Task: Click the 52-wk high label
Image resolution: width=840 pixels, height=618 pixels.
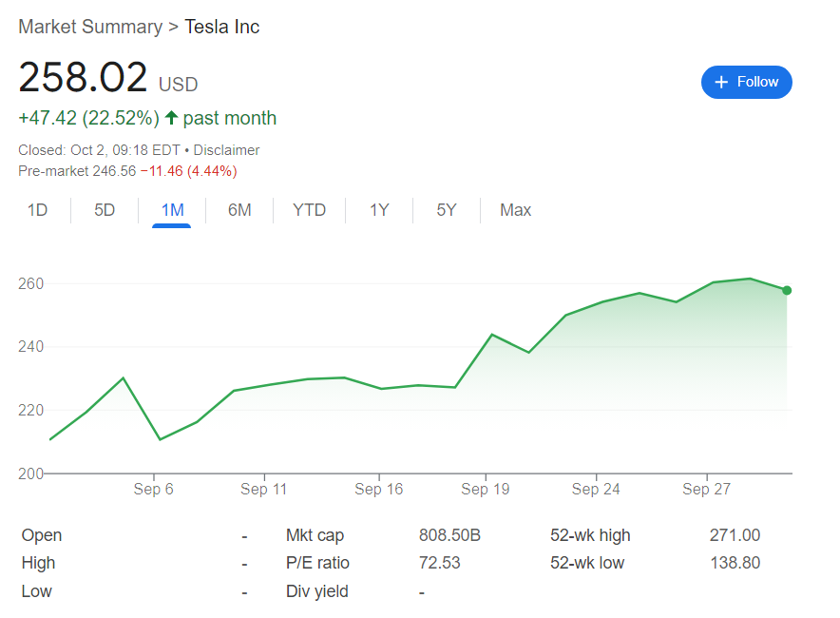Action: (590, 535)
